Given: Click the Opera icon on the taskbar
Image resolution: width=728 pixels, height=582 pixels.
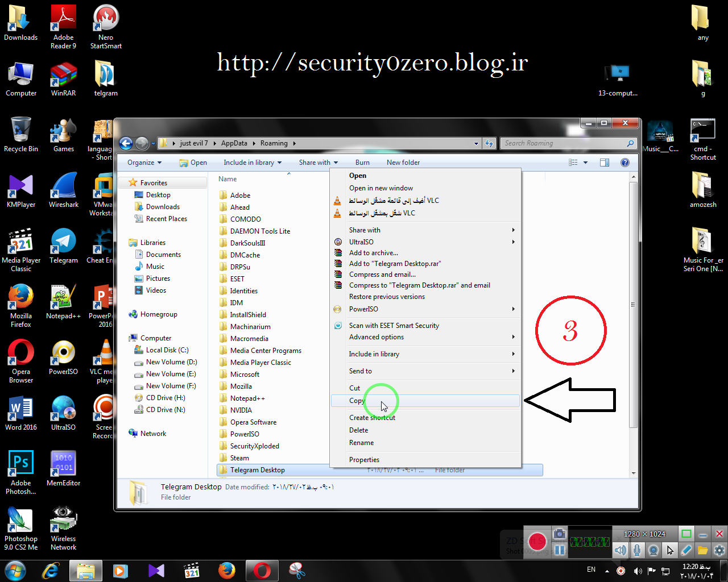Looking at the screenshot, I should tap(262, 570).
